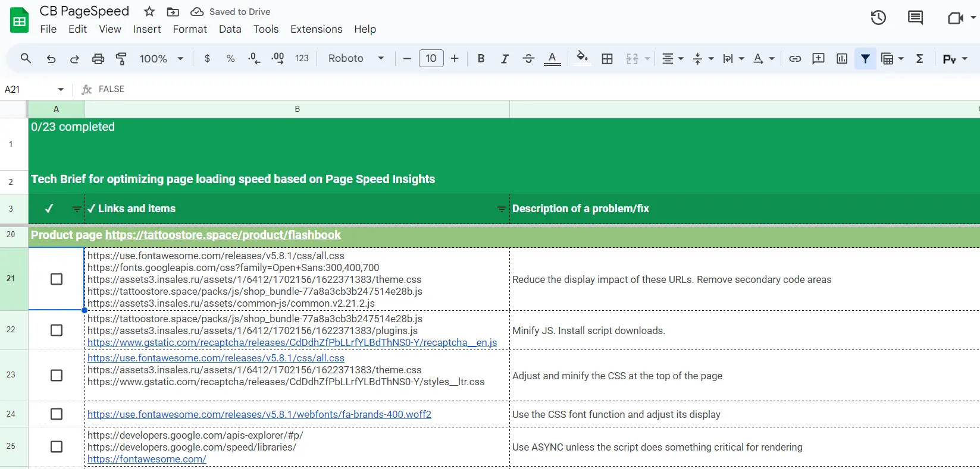The height and width of the screenshot is (469, 980).
Task: Start a meeting with camera icon
Action: (955, 18)
